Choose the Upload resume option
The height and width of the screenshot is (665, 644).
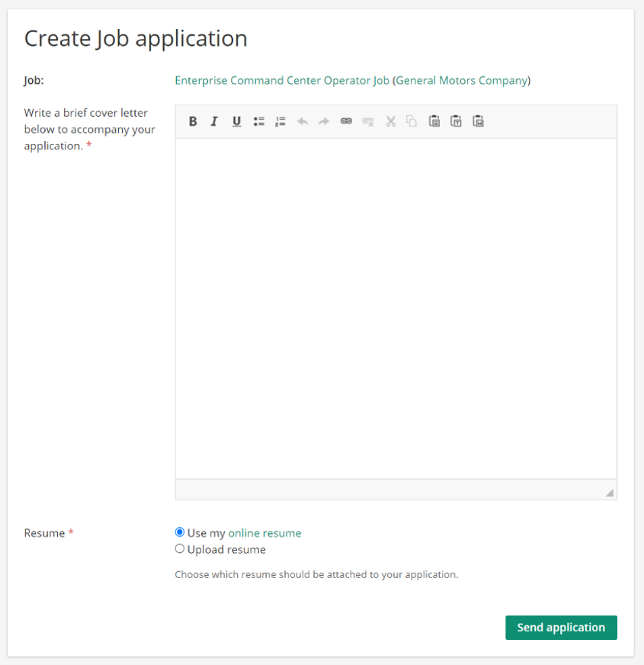pos(180,548)
